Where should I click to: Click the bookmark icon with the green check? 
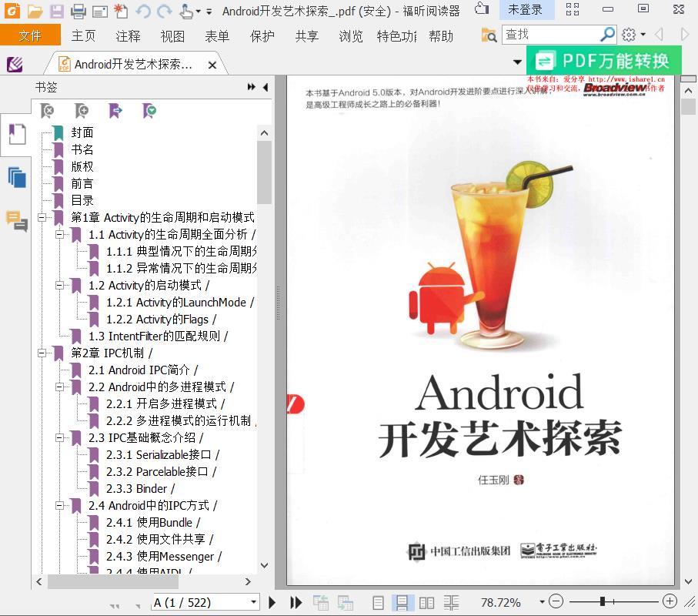(x=149, y=110)
